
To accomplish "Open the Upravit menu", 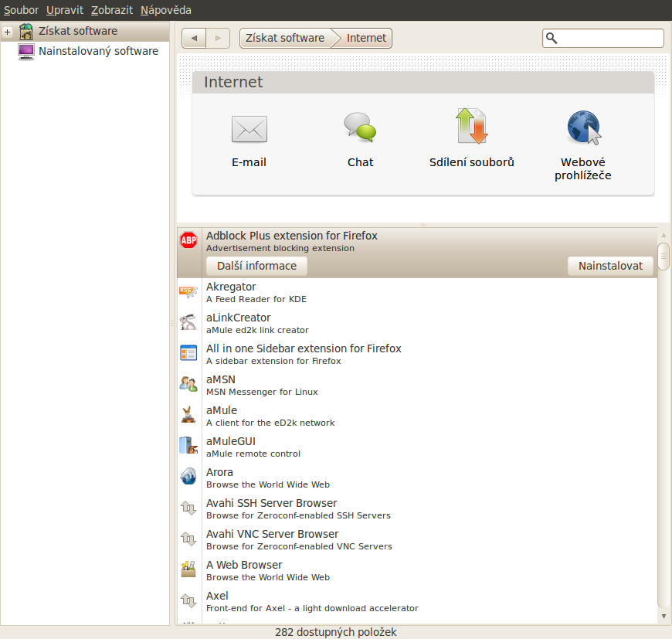I will 65,10.
